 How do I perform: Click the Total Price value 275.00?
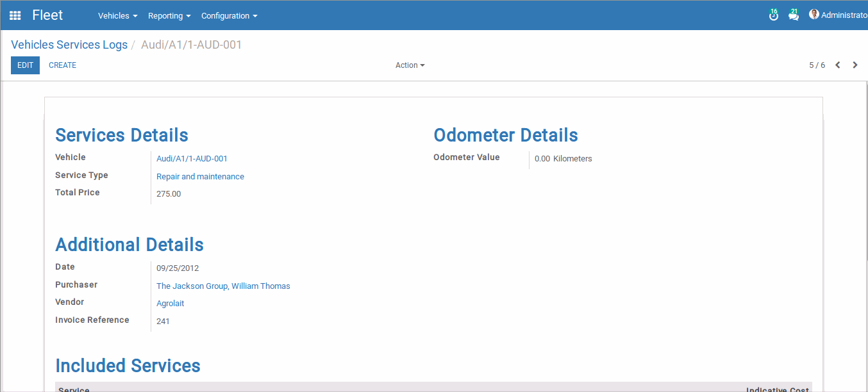pos(169,193)
